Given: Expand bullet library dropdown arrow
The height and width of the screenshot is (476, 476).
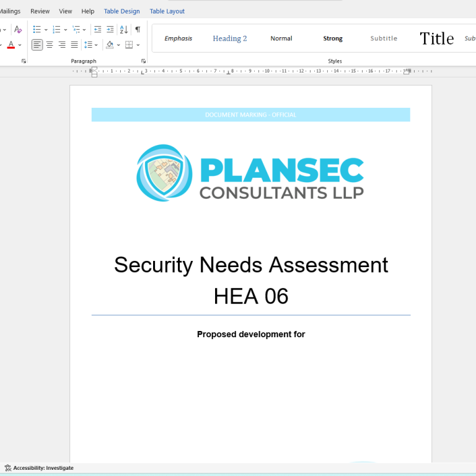Looking at the screenshot, I should pos(46,30).
